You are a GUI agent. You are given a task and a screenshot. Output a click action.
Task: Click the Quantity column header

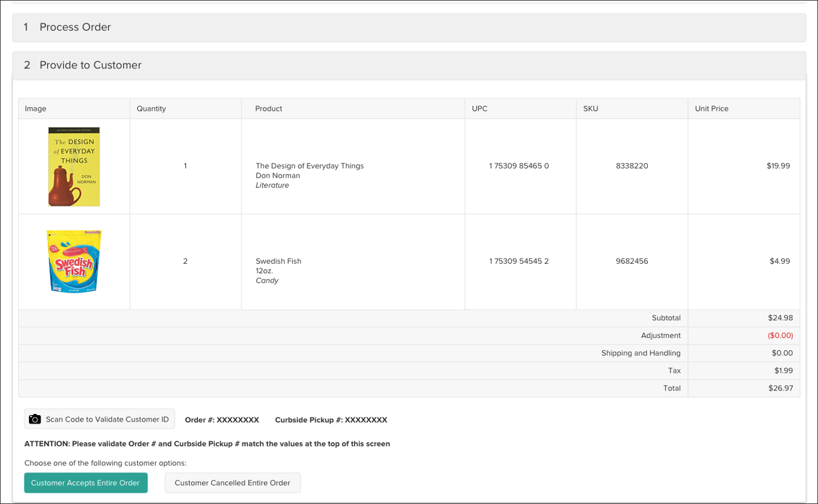[x=151, y=108]
